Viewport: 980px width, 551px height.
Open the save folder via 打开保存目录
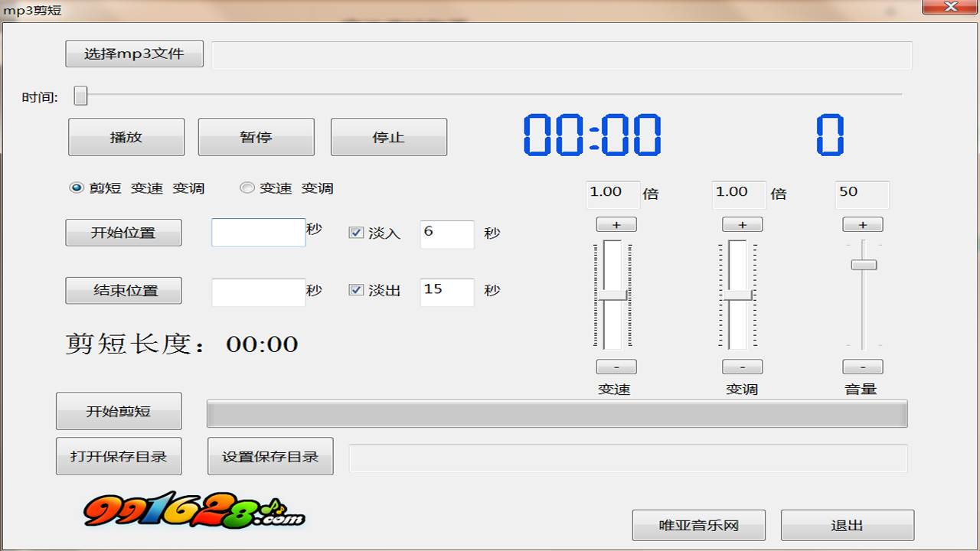(119, 455)
